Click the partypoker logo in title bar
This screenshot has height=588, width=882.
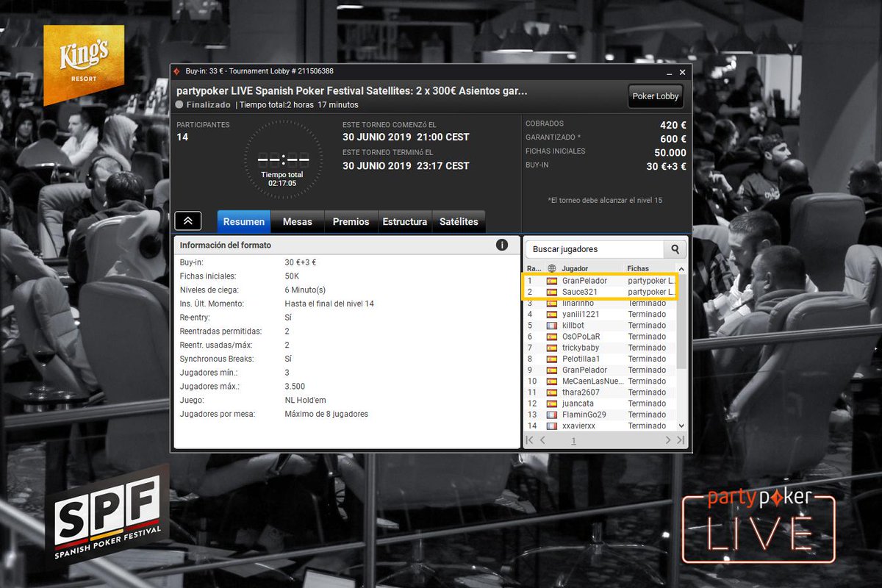click(x=176, y=71)
